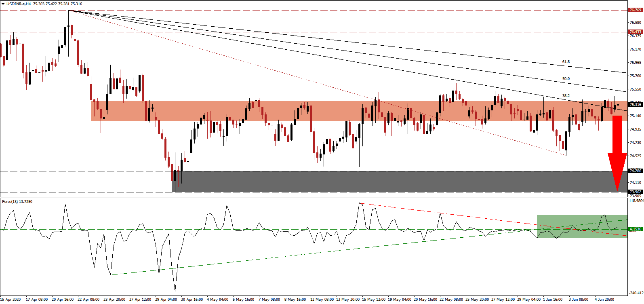The width and height of the screenshot is (644, 304).
Task: Click the 15 Apr 2020 date label
Action: (11, 300)
